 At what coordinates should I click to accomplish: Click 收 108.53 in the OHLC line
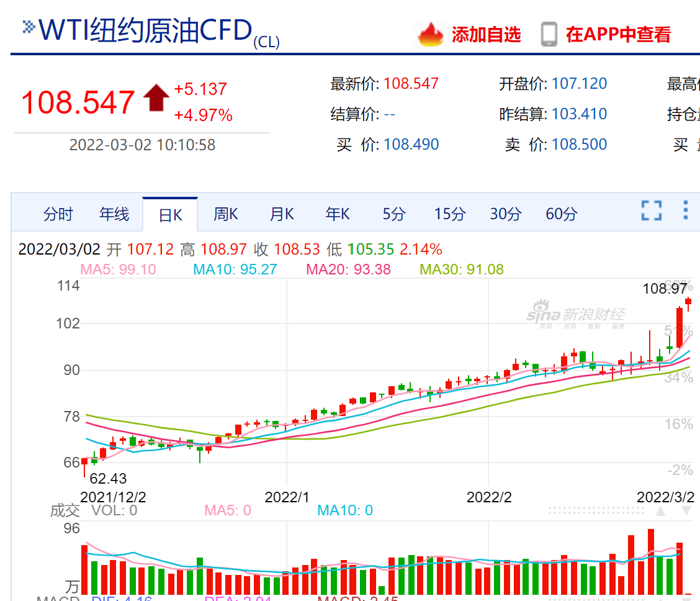[287, 249]
